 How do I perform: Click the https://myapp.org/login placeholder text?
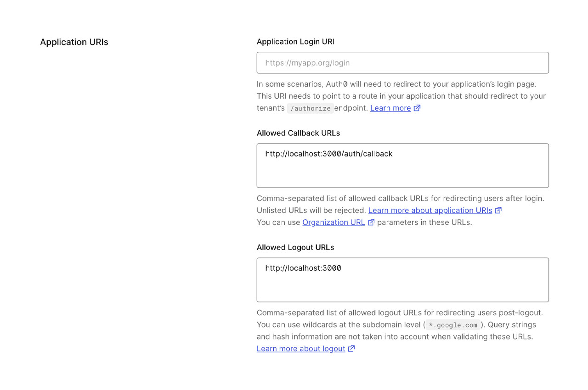(x=308, y=63)
